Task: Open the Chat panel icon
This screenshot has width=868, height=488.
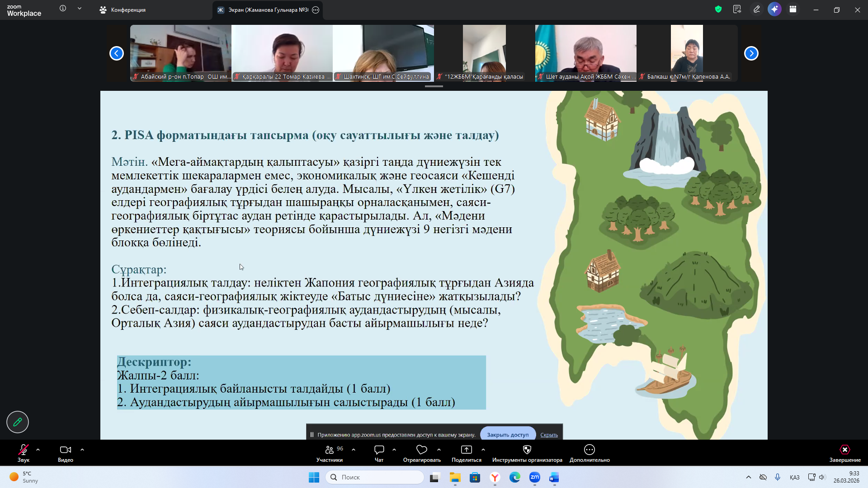Action: (x=379, y=450)
